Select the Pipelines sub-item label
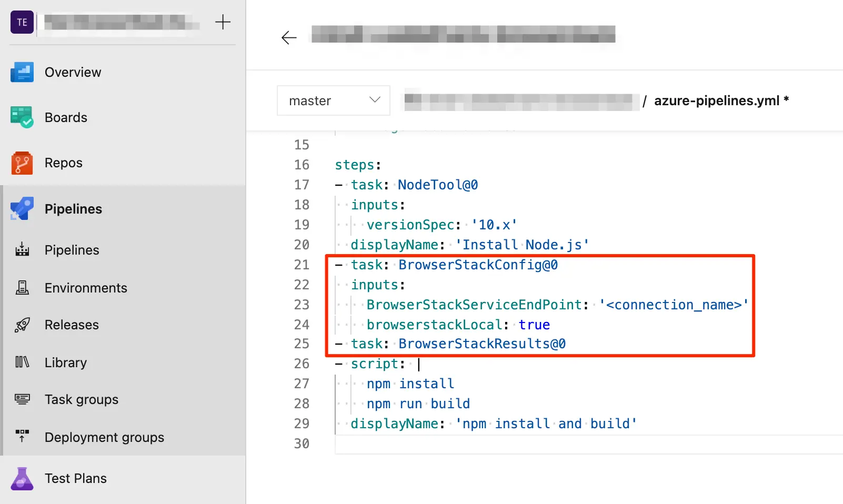Viewport: 843px width, 504px height. [72, 250]
